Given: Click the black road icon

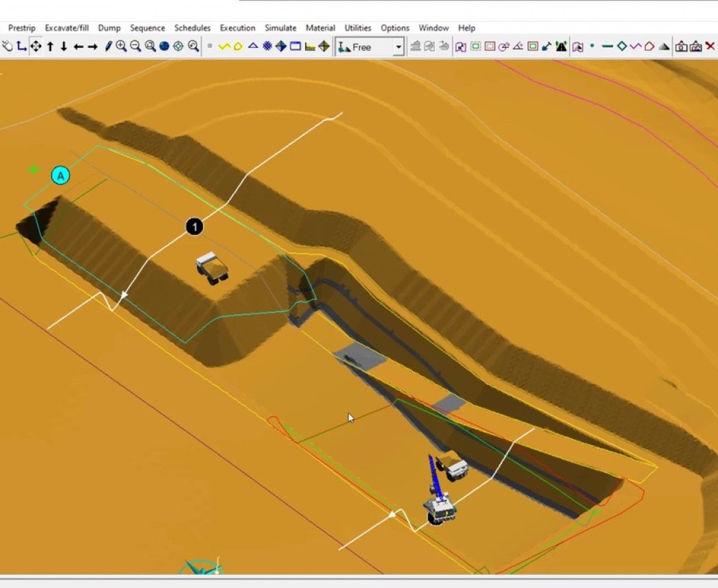Looking at the screenshot, I should [561, 46].
